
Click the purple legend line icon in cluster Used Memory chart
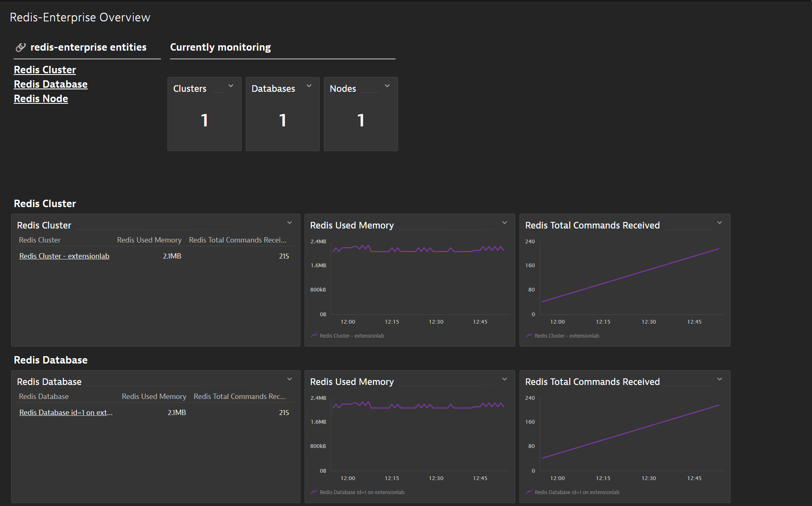(314, 335)
